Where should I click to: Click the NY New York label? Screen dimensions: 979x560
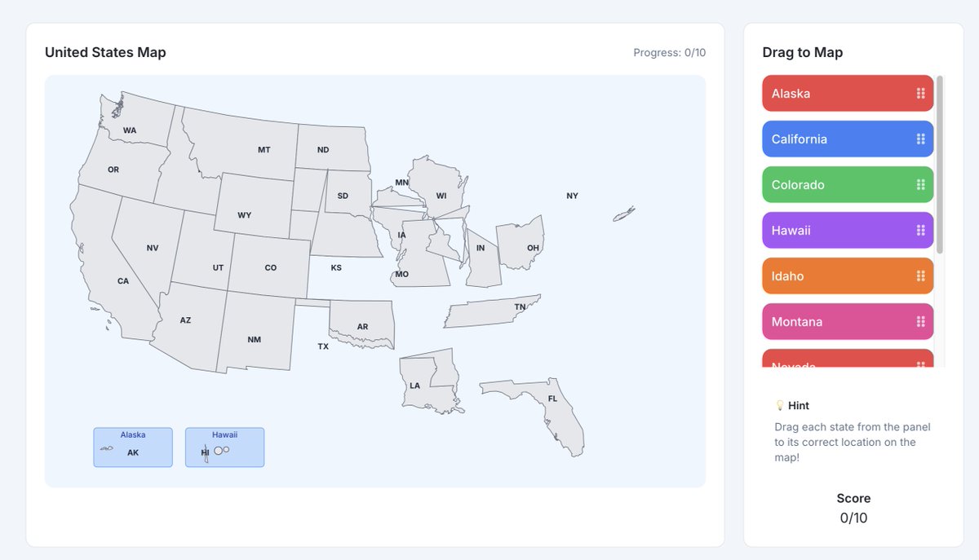pyautogui.click(x=572, y=196)
